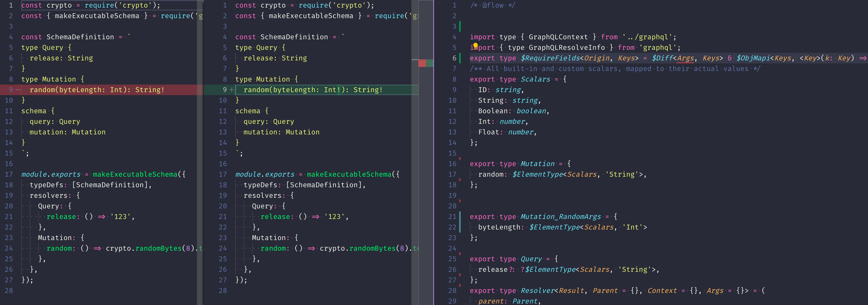The image size is (868, 305).
Task: Click the removed random(byteLength: Int) line
Action: coord(97,90)
